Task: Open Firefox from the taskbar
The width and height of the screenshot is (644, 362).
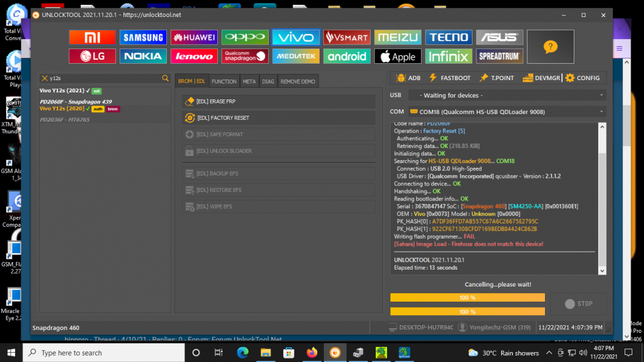Action: pos(311,353)
